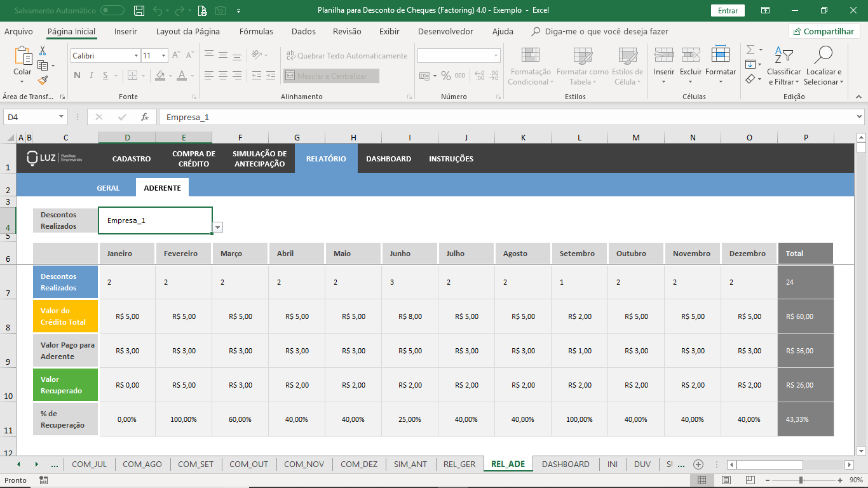Open the Inserir ribbon tab
This screenshot has width=868, height=488.
tap(126, 31)
